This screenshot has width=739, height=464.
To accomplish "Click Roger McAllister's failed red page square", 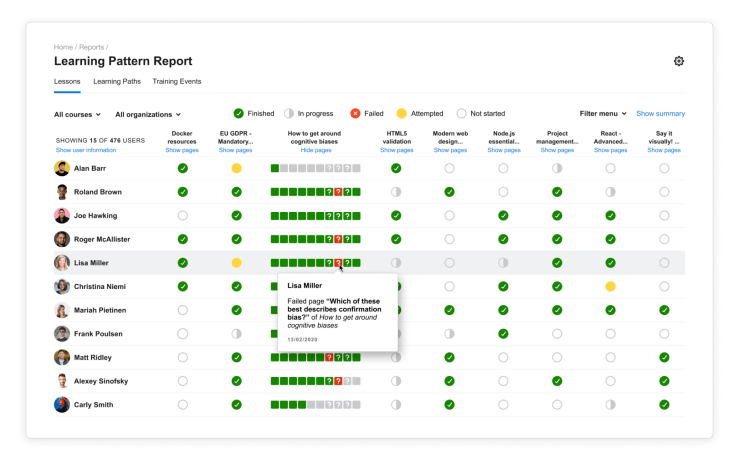I will (x=338, y=239).
